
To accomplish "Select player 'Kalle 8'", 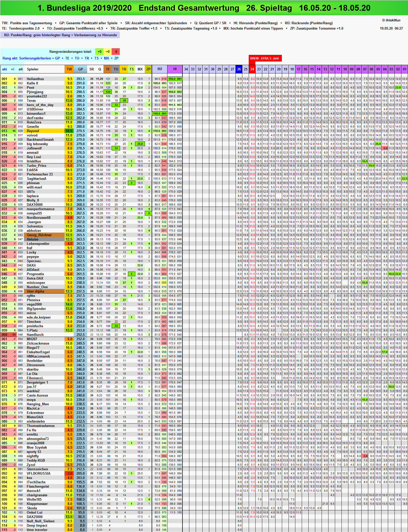I will point(32,83).
